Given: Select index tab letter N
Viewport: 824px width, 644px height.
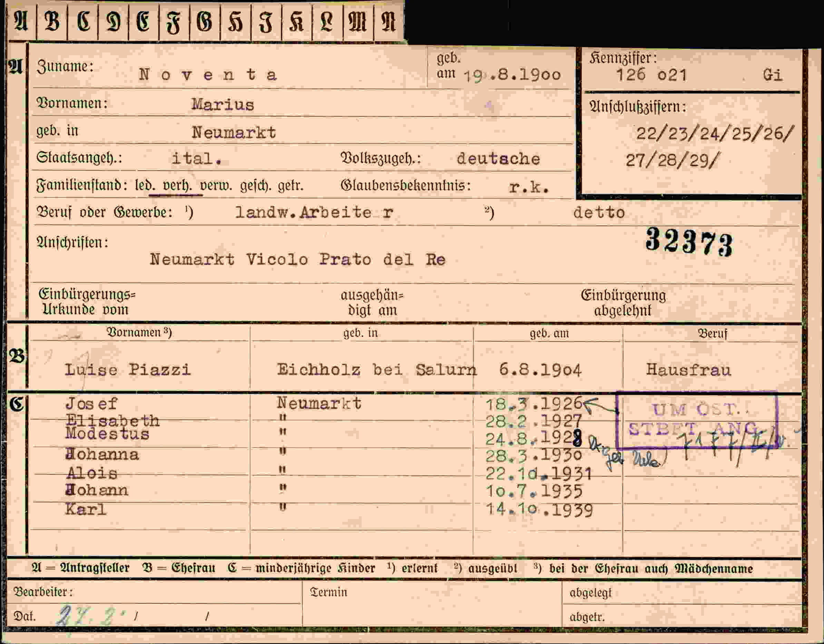Looking at the screenshot, I should click(389, 21).
